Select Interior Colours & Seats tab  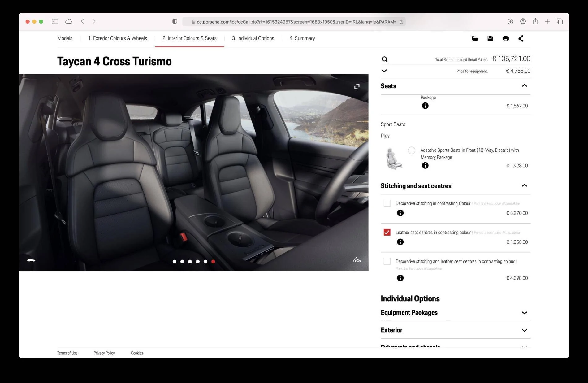[x=189, y=38]
